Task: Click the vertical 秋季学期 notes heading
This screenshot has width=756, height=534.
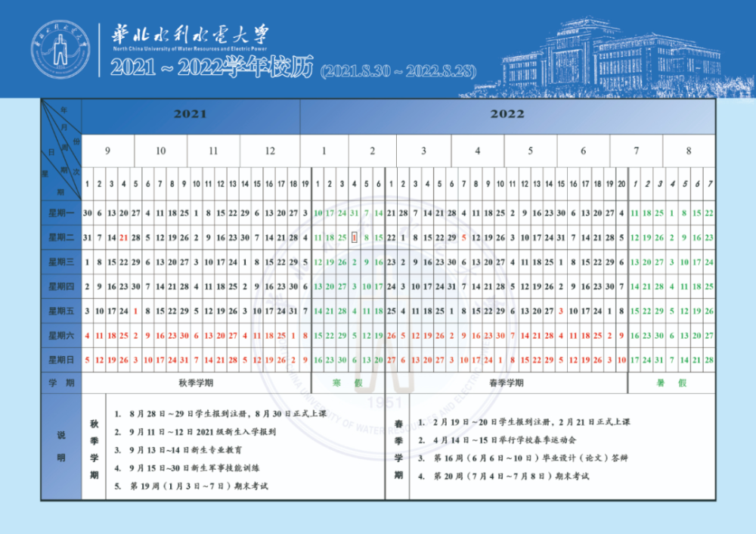Action: click(94, 449)
